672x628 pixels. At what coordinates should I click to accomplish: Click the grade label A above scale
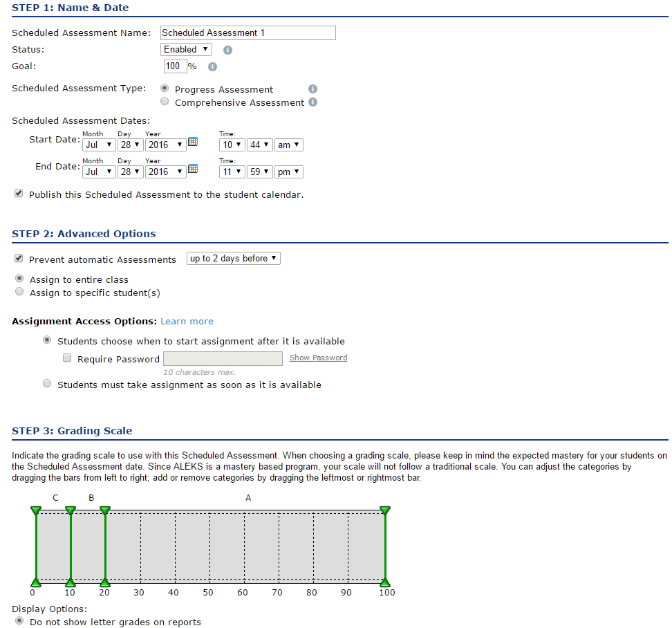pyautogui.click(x=248, y=498)
